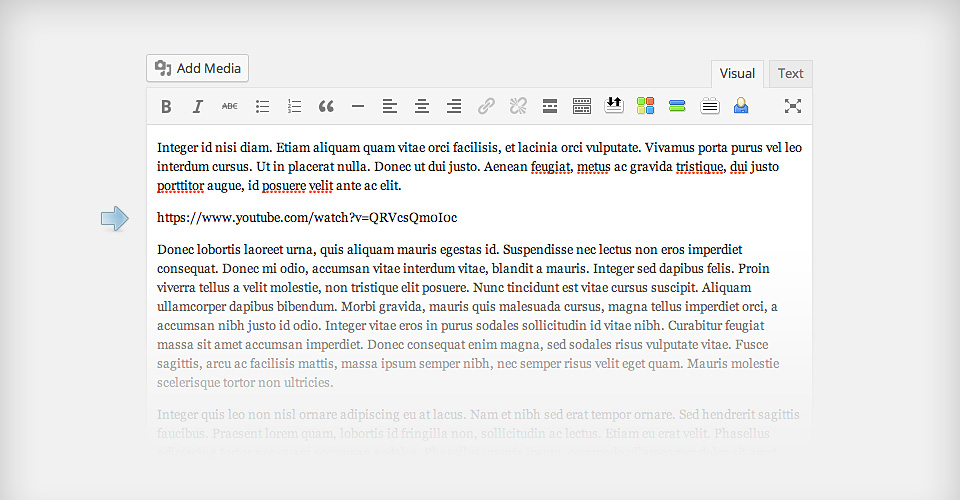Image resolution: width=960 pixels, height=500 pixels.
Task: Click the blue user avatar icon
Action: pos(741,106)
